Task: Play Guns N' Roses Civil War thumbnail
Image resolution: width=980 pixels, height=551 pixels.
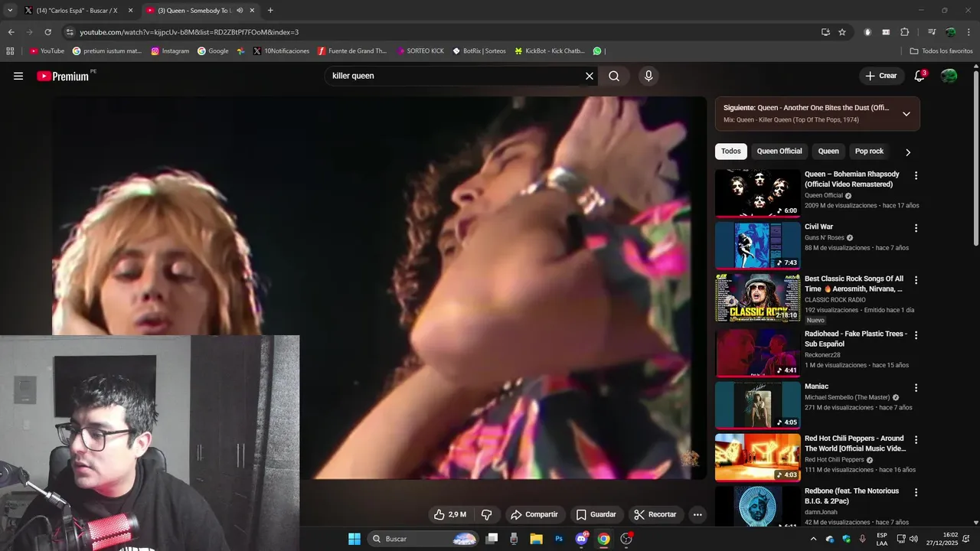Action: pyautogui.click(x=757, y=246)
